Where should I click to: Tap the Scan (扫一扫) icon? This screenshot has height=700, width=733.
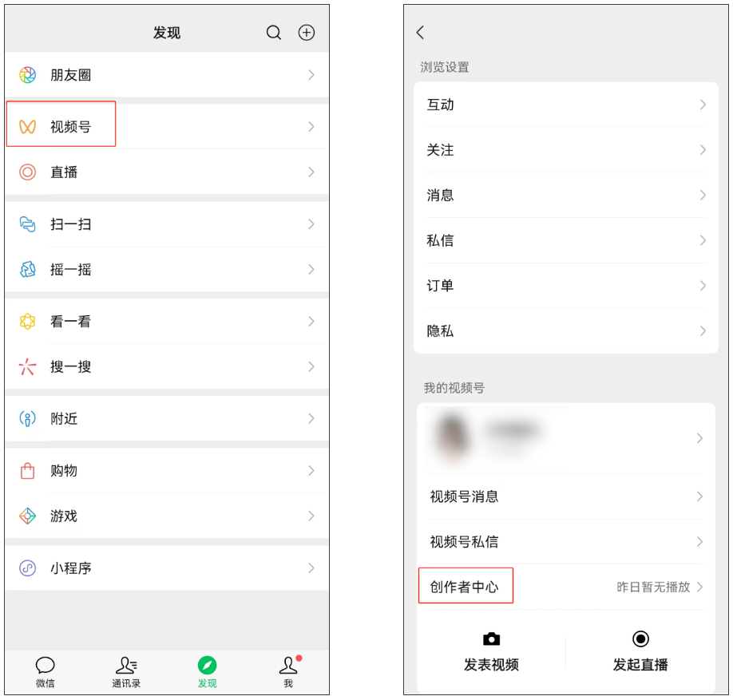click(28, 224)
